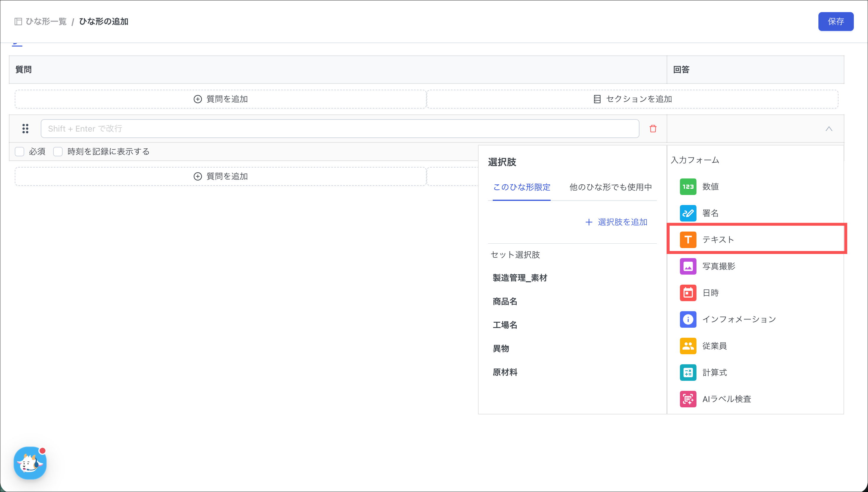Switch to 他のひな形でも使用中 tab
The width and height of the screenshot is (868, 492).
coord(610,187)
